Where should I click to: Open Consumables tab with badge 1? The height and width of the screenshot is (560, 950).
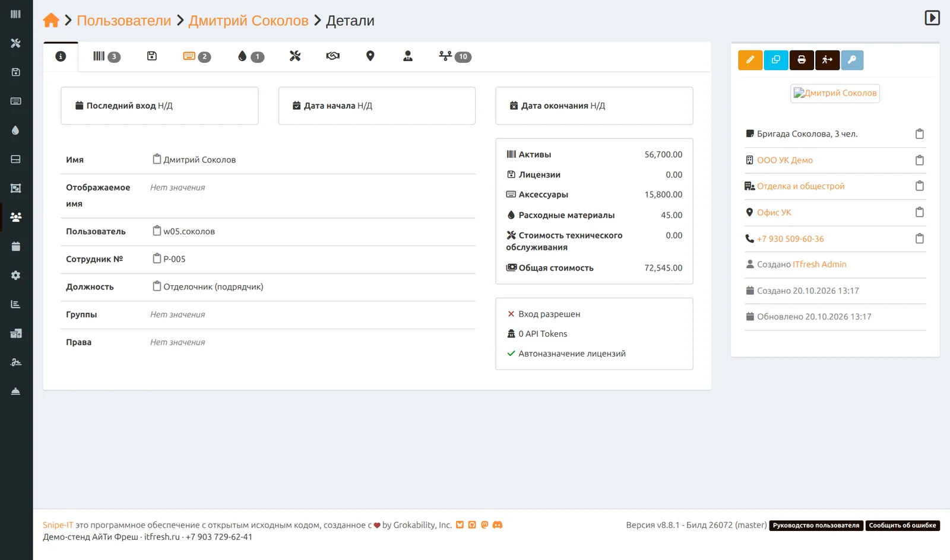coord(251,56)
